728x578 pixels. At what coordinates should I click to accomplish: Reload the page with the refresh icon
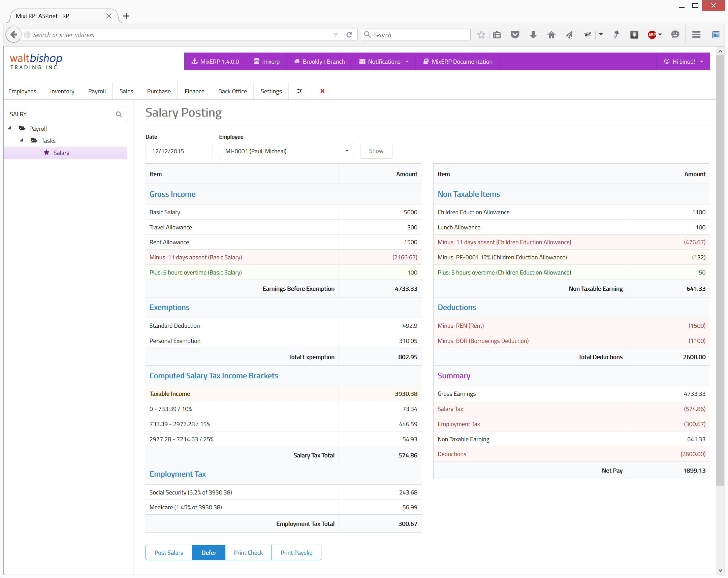click(x=349, y=35)
